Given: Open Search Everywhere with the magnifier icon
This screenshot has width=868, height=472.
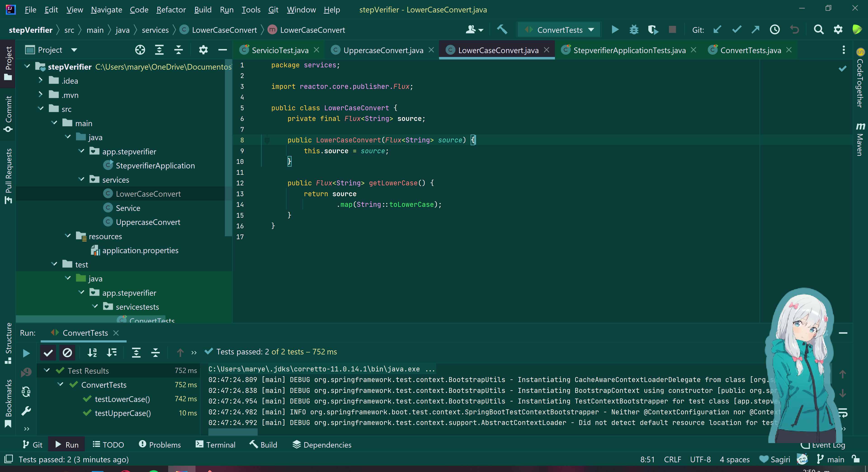Looking at the screenshot, I should (x=818, y=30).
